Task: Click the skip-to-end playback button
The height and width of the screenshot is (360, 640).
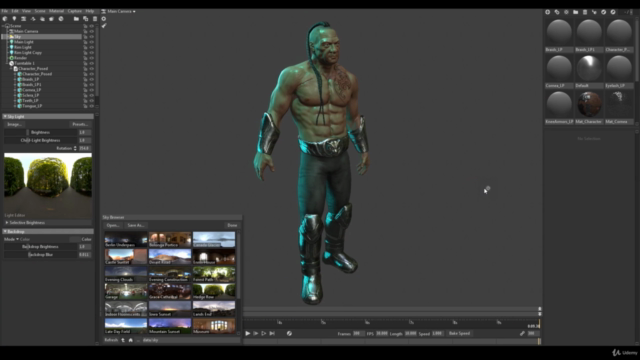Action: (272, 333)
